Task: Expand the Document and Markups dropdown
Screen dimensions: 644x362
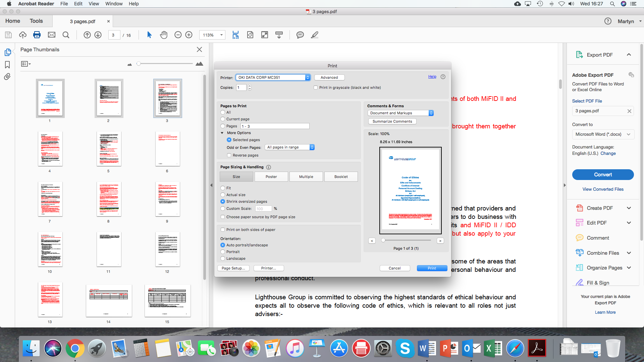Action: click(400, 113)
